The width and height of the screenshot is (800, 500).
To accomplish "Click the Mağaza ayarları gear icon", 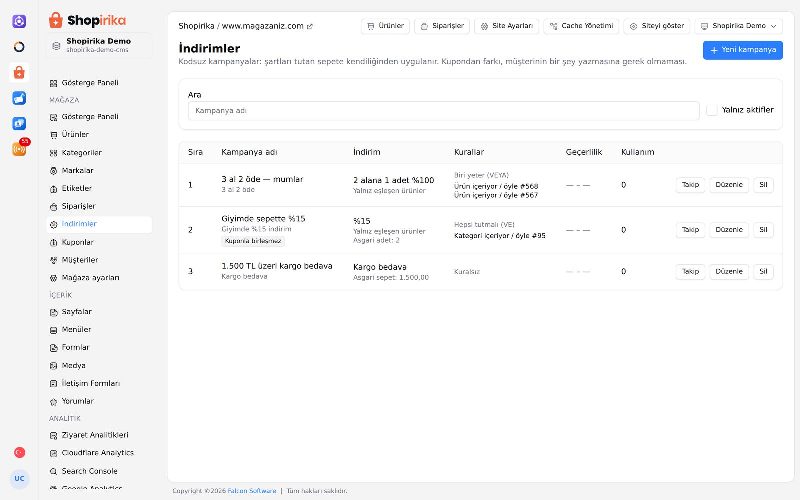I will [x=54, y=278].
